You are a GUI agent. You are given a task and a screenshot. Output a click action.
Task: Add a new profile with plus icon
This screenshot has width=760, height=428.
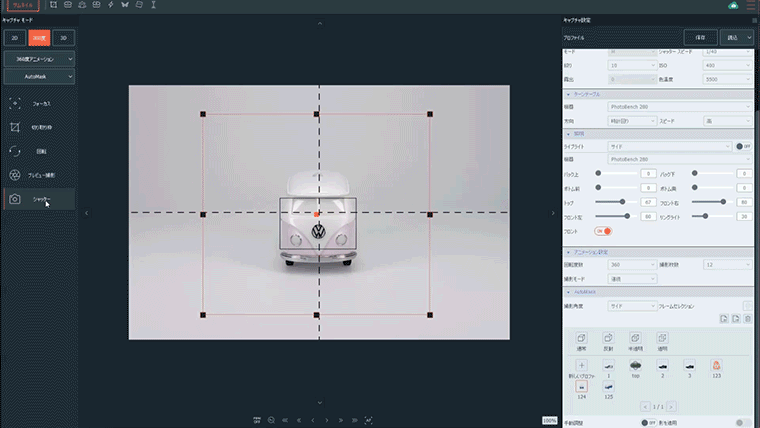click(581, 365)
